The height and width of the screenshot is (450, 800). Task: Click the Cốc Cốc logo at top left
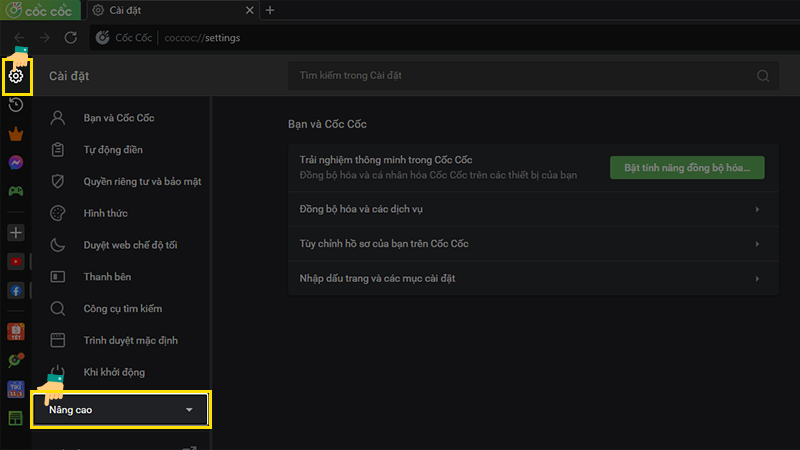[40, 10]
